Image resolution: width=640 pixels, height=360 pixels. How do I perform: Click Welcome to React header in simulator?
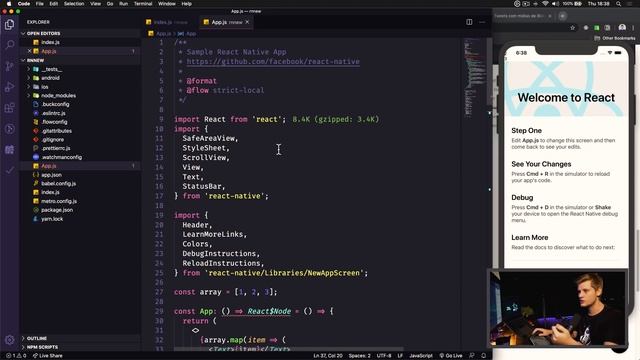tap(566, 98)
